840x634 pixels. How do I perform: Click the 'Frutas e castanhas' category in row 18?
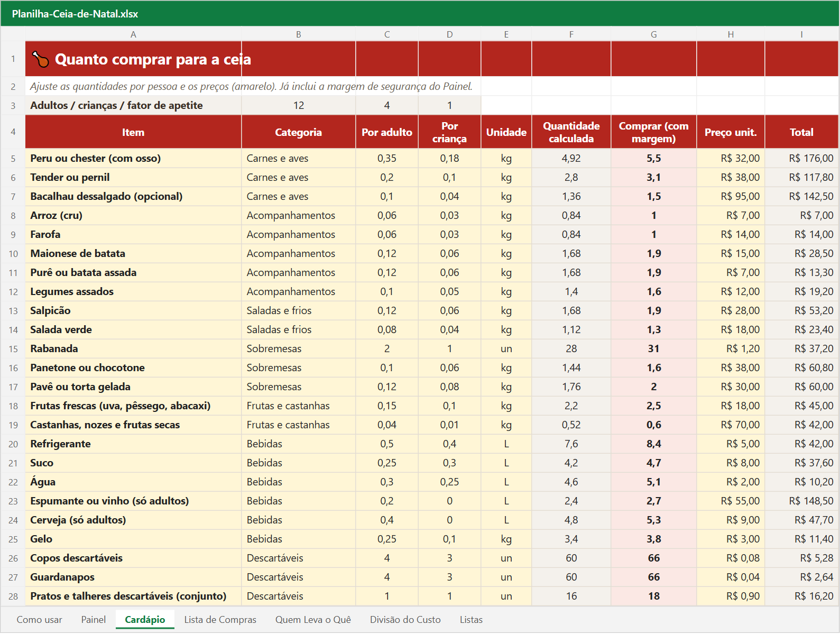pos(299,406)
